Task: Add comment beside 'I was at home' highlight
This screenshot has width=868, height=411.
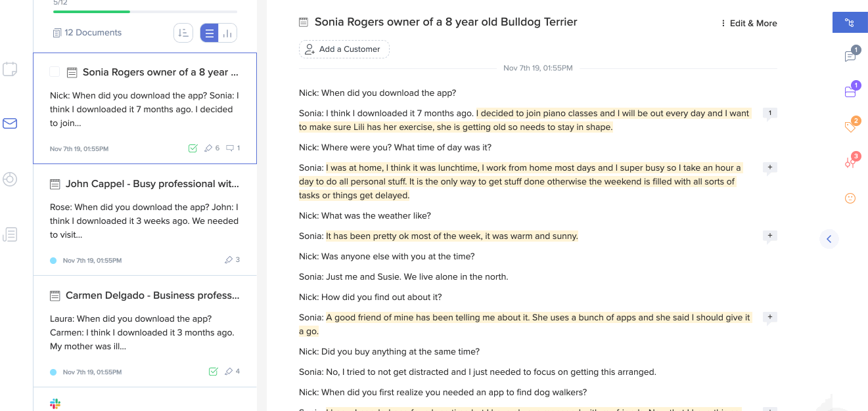Action: (770, 168)
